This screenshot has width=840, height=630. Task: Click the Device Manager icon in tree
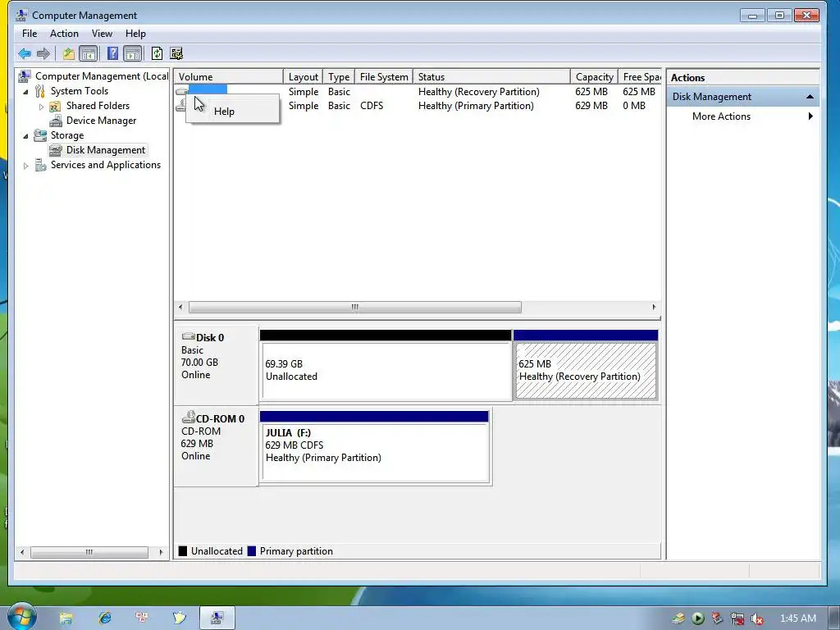pos(55,121)
